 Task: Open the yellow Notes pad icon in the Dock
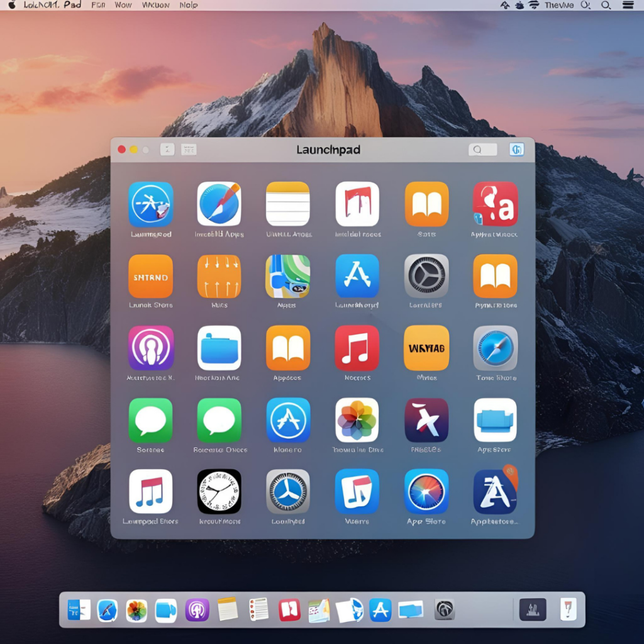[228, 609]
